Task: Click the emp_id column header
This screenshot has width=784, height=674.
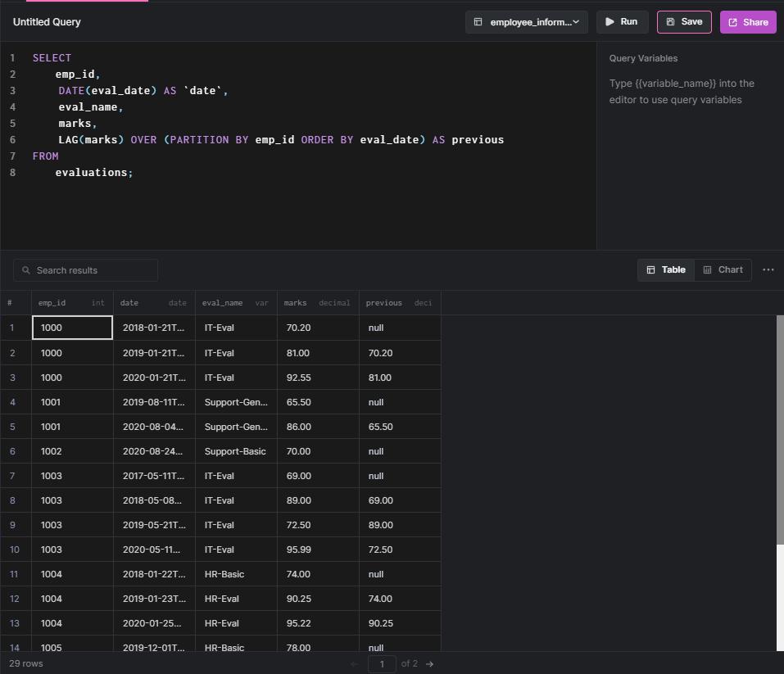Action: tap(72, 303)
